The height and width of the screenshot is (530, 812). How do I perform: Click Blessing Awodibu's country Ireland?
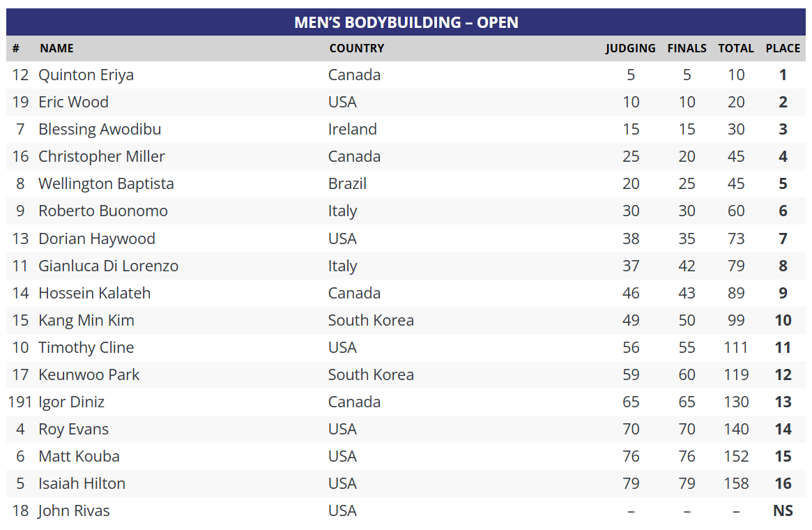click(x=352, y=129)
